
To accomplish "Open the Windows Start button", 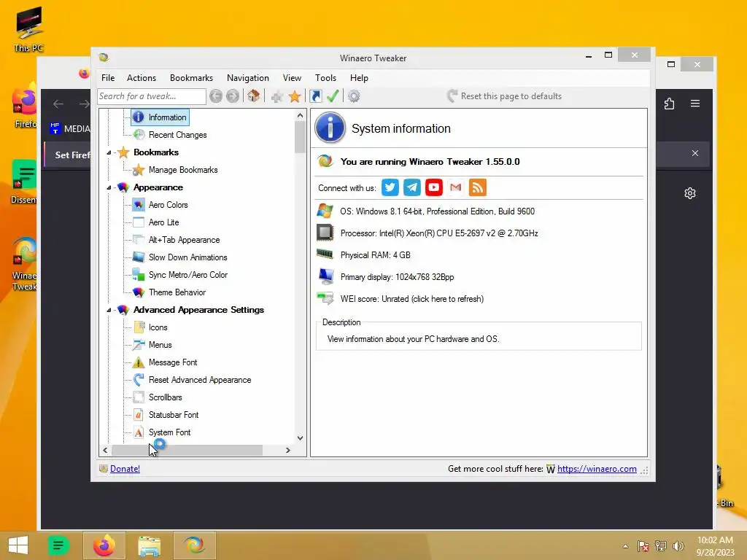I will point(18,545).
